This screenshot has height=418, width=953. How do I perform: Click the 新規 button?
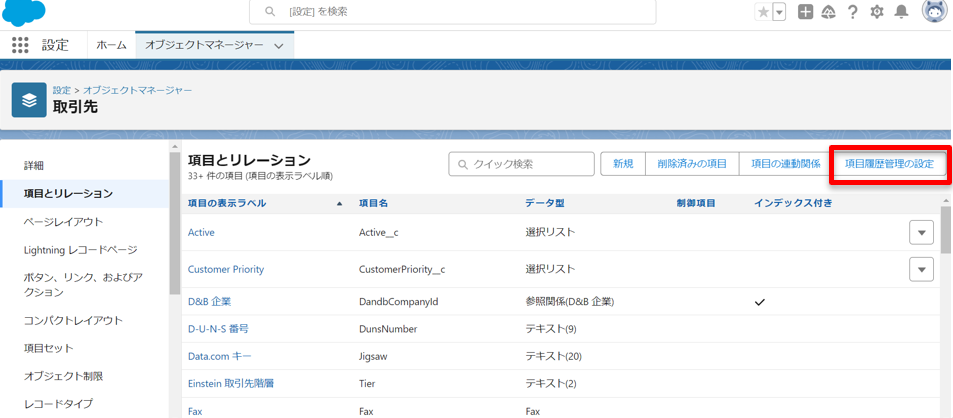[623, 163]
